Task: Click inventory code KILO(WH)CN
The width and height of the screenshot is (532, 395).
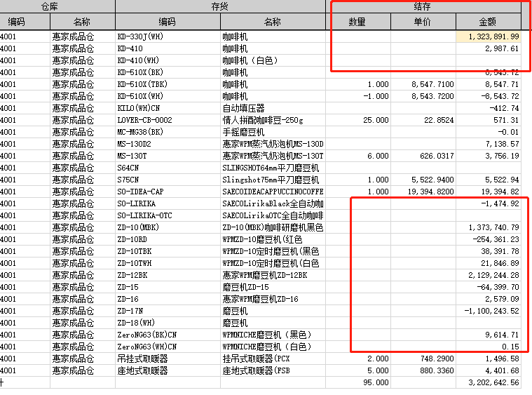Action: [168, 108]
